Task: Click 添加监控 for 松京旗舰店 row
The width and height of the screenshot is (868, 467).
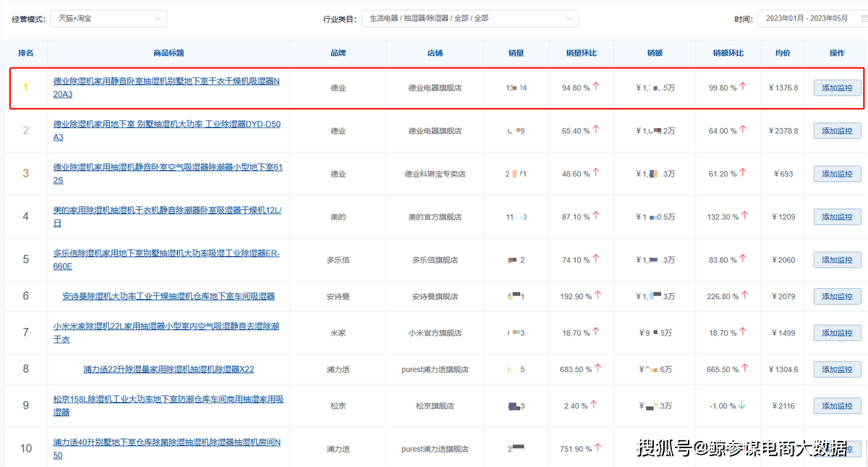Action: point(837,405)
